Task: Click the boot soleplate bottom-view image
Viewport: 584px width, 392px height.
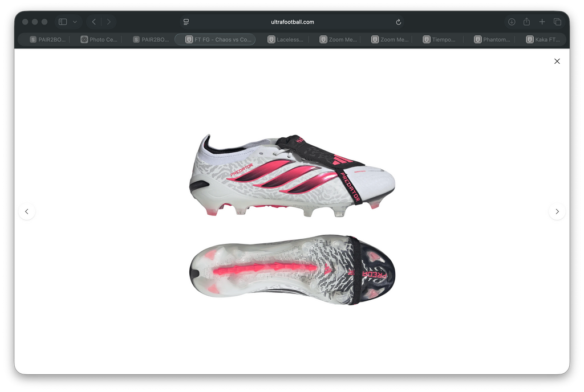Action: point(292,269)
